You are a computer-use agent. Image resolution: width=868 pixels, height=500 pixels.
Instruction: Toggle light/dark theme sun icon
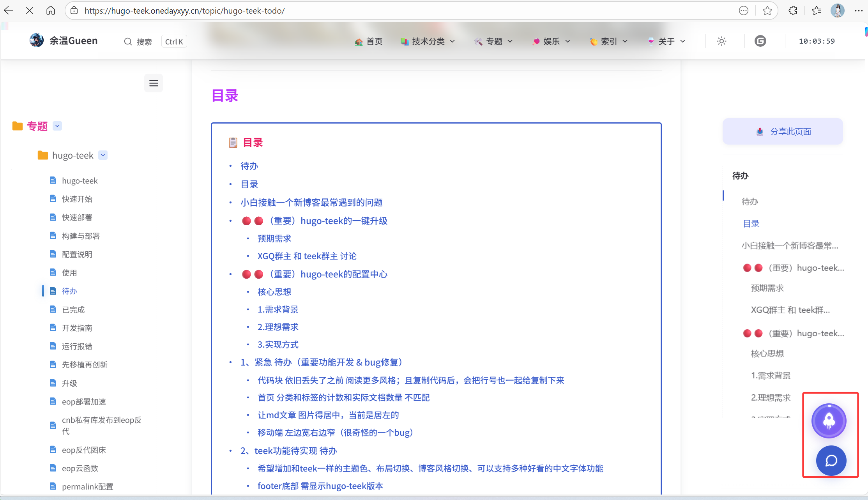[721, 41]
